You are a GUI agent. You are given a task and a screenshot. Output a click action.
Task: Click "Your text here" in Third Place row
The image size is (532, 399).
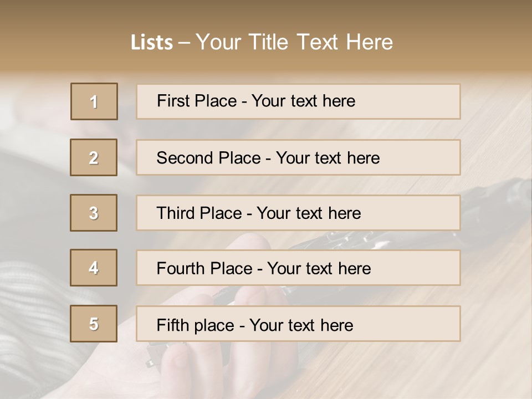309,213
